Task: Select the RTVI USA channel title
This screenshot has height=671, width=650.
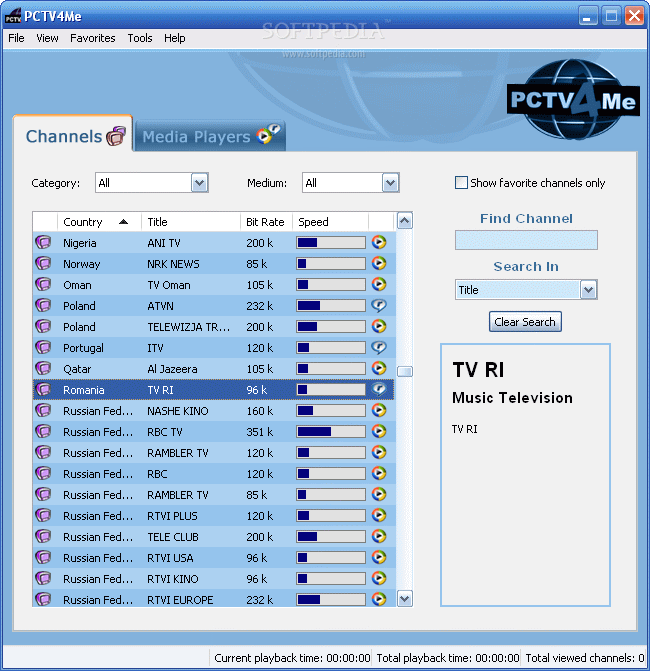Action: (x=170, y=558)
